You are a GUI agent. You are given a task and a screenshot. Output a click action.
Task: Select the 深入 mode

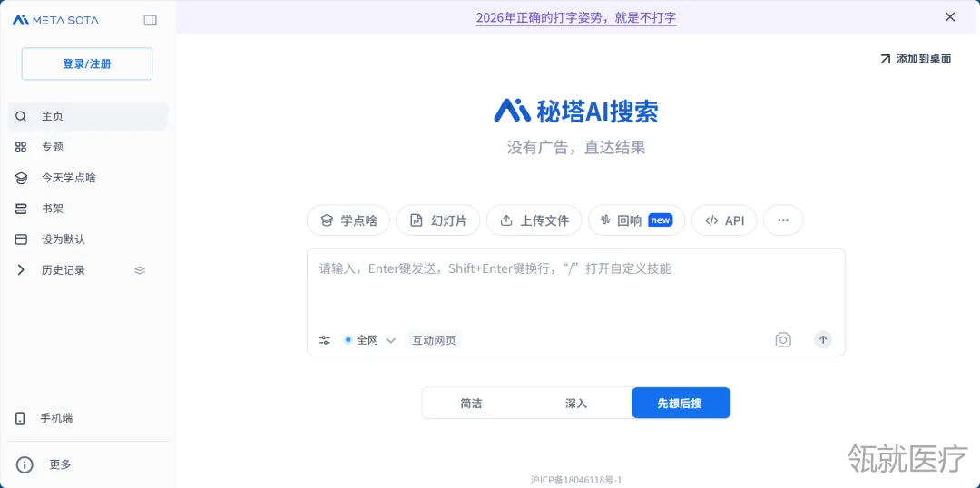point(576,403)
